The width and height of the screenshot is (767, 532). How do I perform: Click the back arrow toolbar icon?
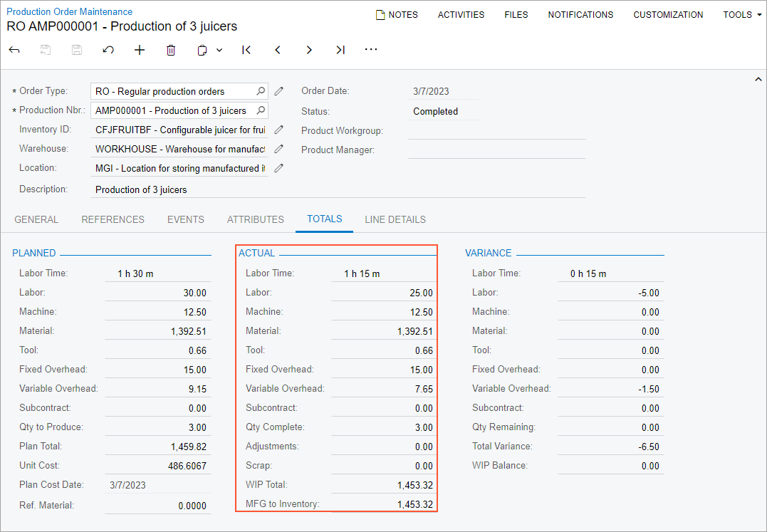[x=14, y=50]
